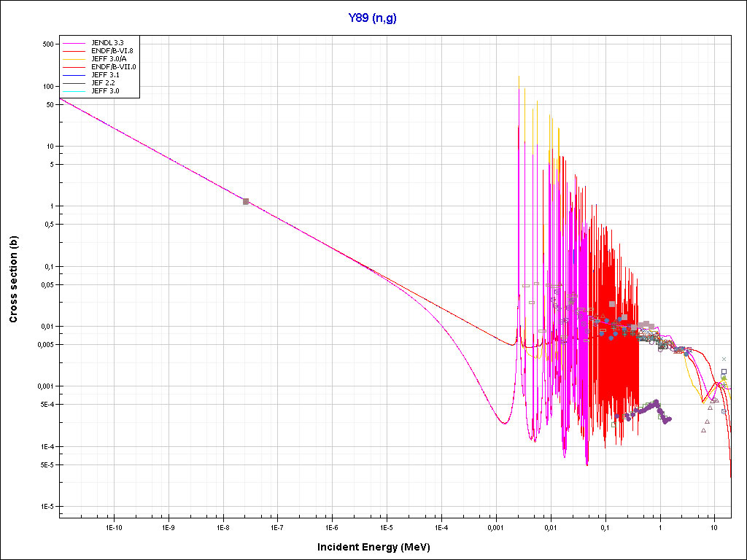Select the ENDF/B-VI.8 legend entry

click(112, 51)
